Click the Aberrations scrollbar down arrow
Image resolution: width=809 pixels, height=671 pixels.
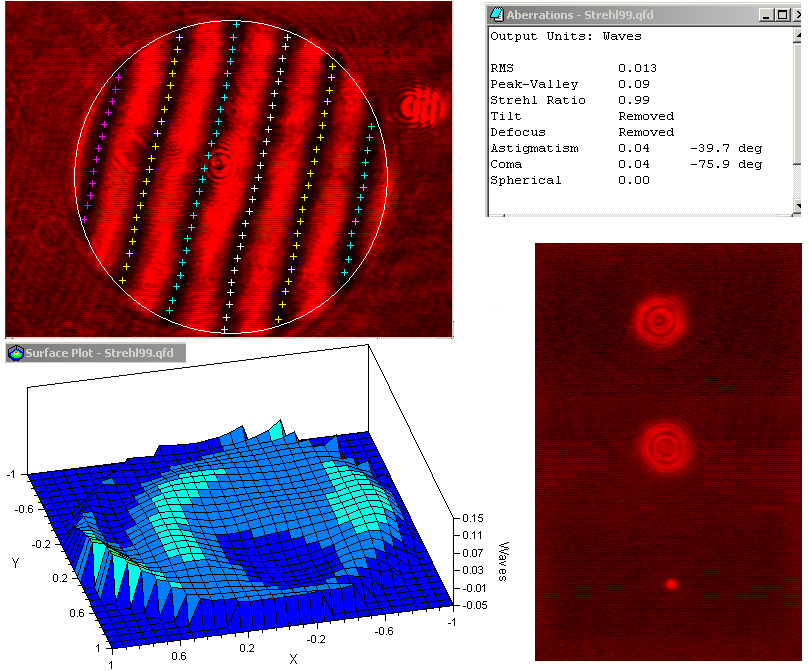pos(798,206)
